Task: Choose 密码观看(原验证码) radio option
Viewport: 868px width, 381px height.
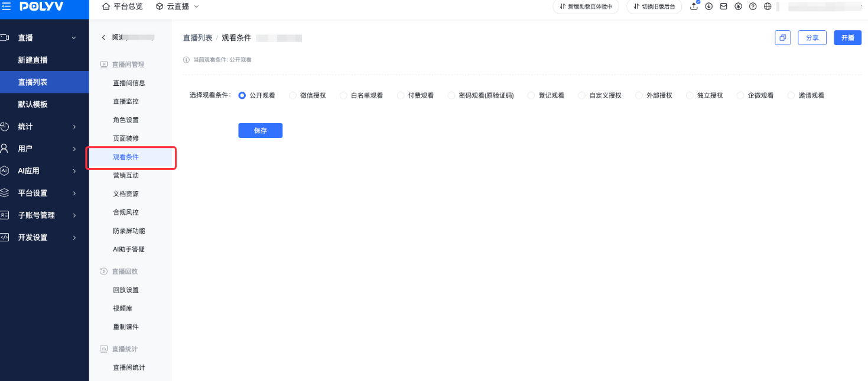Action: click(451, 95)
